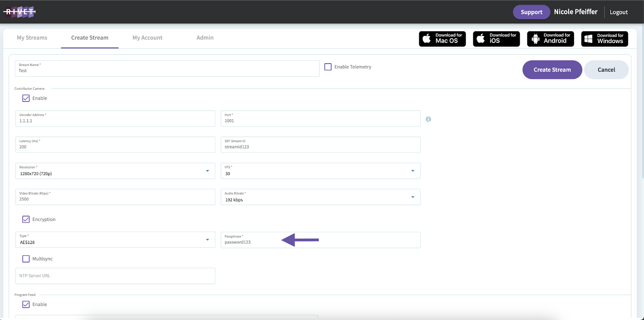Check the Multisync checkbox
Image resolution: width=644 pixels, height=320 pixels.
tap(26, 259)
